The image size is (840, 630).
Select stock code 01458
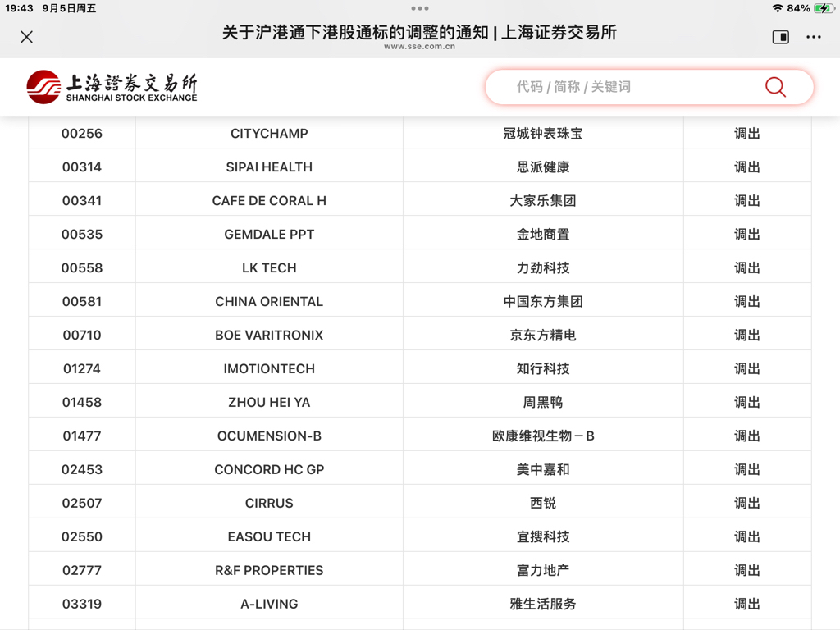pyautogui.click(x=82, y=402)
